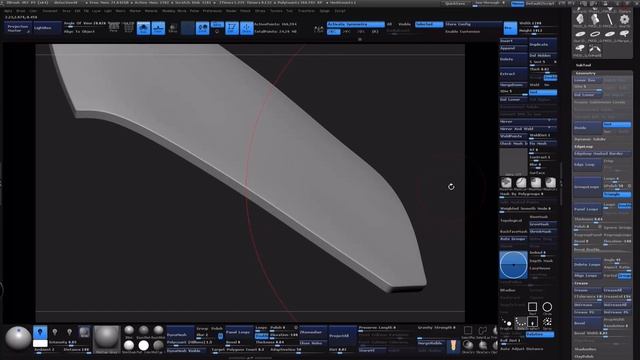Open the Stroke menu
This screenshot has height=360, width=640.
coord(260,11)
